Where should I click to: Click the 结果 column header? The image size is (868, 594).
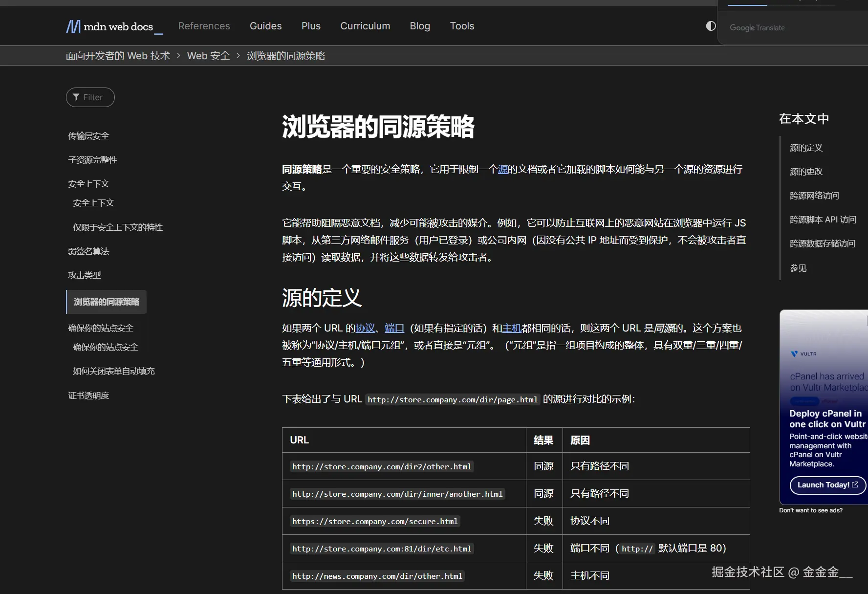(543, 440)
